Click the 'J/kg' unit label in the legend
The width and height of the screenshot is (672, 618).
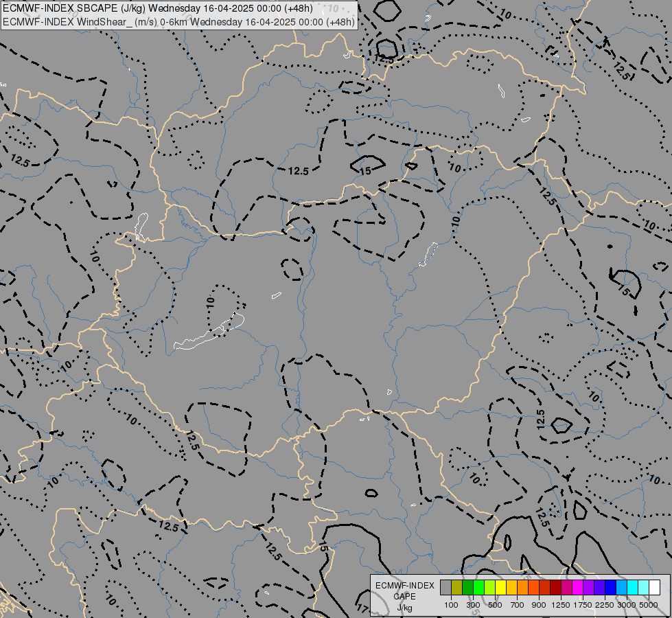coord(404,608)
